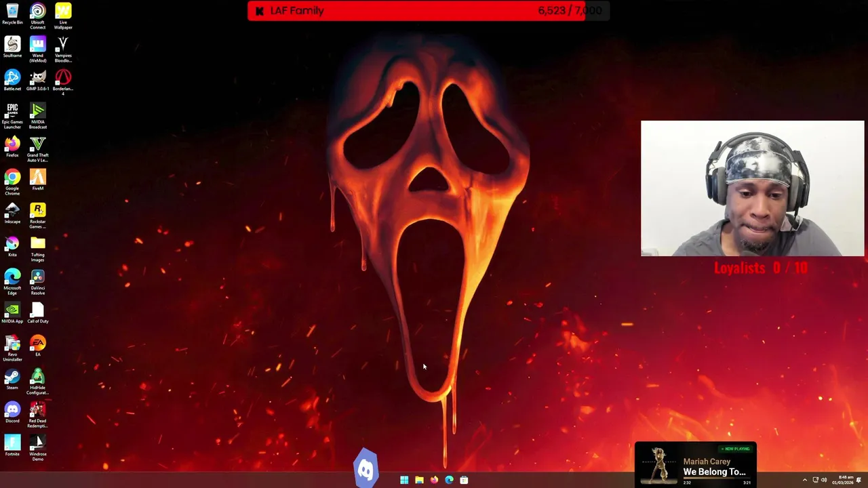Click the volume speaker tray icon
The image size is (868, 488).
point(825,480)
